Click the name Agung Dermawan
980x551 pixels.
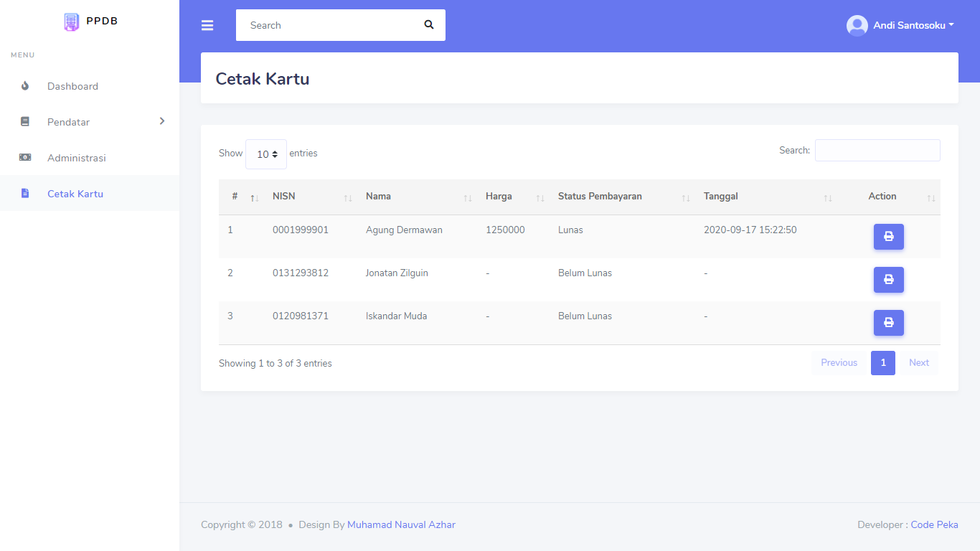click(404, 230)
